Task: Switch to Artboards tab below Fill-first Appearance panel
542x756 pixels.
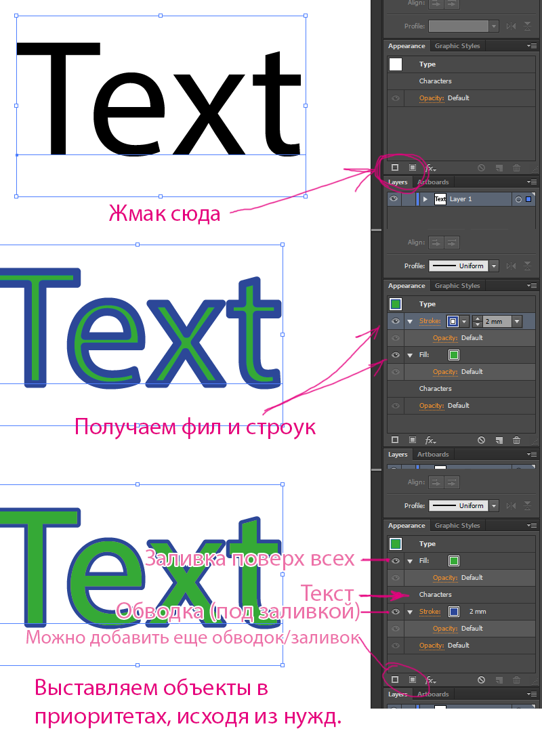Action: pos(433,694)
